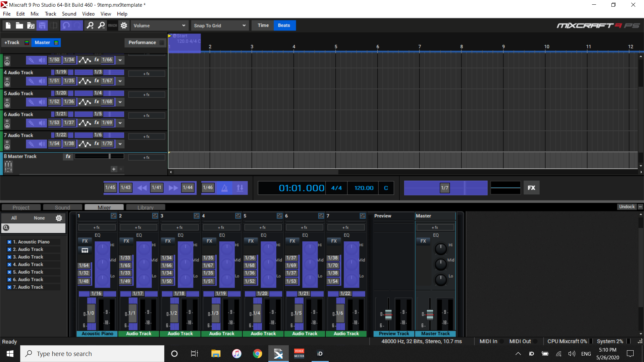
Task: Open iTunes from the taskbar
Action: click(237, 354)
